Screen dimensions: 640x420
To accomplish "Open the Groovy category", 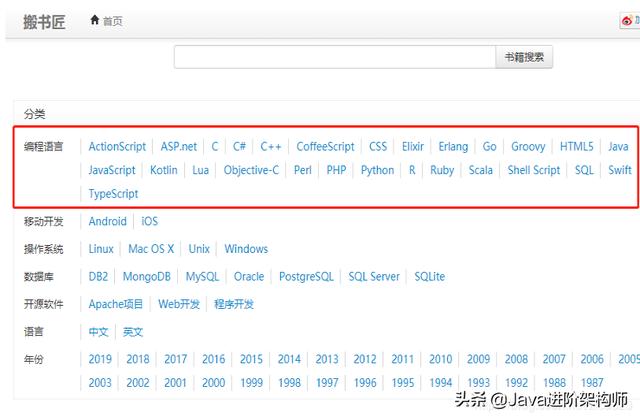I will [x=528, y=147].
